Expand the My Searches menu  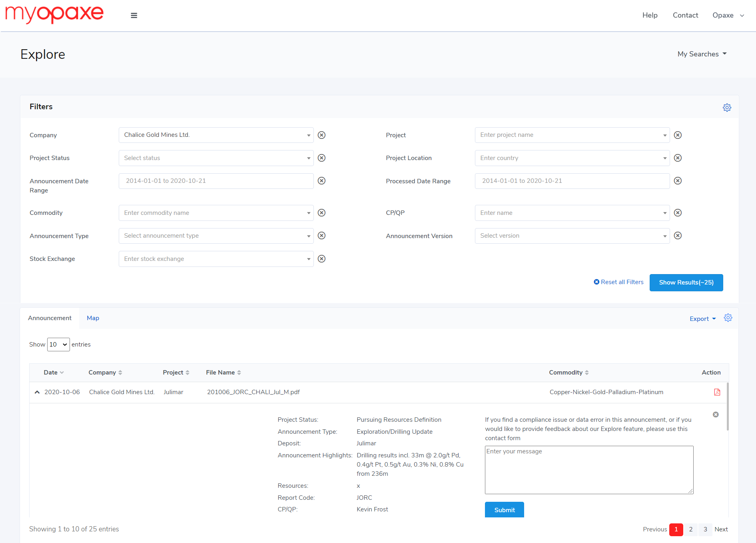(x=702, y=54)
